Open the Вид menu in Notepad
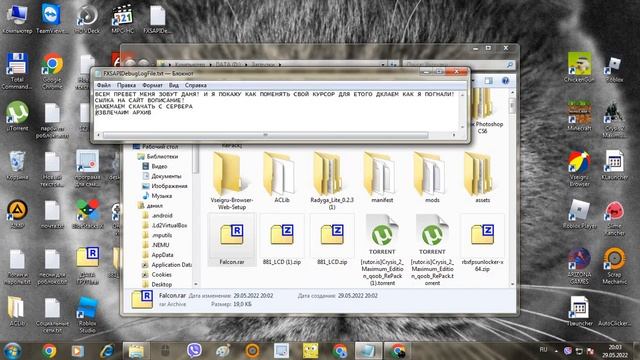Screen dimensions: 640x360 174,85
